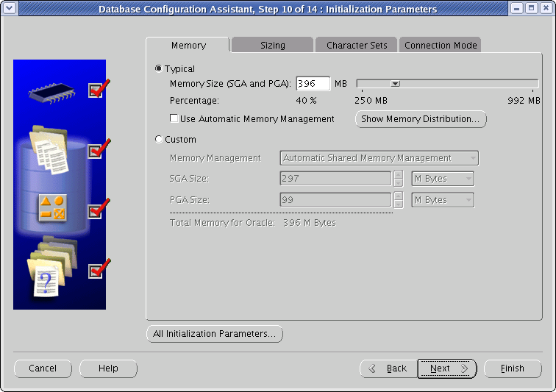Select the Typical radio button
This screenshot has width=556, height=392.
159,68
